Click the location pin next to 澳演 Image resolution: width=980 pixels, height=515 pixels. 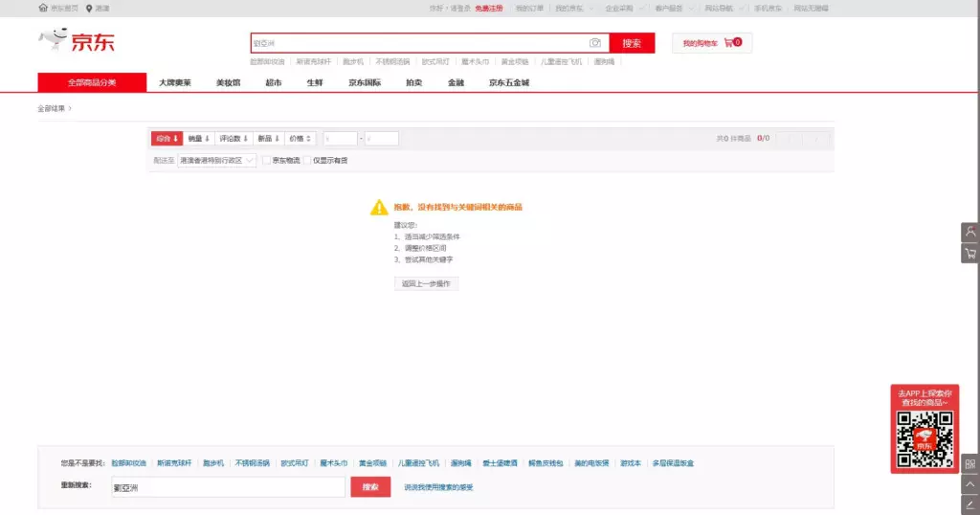coord(89,8)
